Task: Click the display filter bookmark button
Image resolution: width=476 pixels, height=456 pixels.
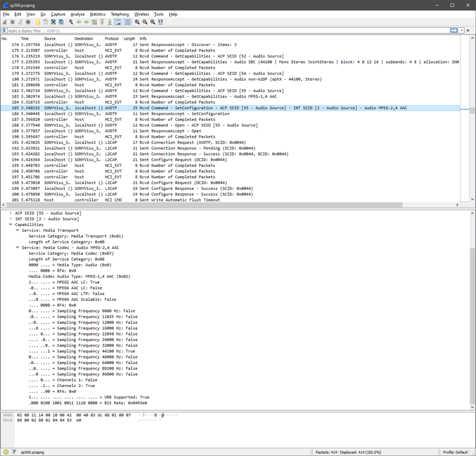Action: point(4,31)
